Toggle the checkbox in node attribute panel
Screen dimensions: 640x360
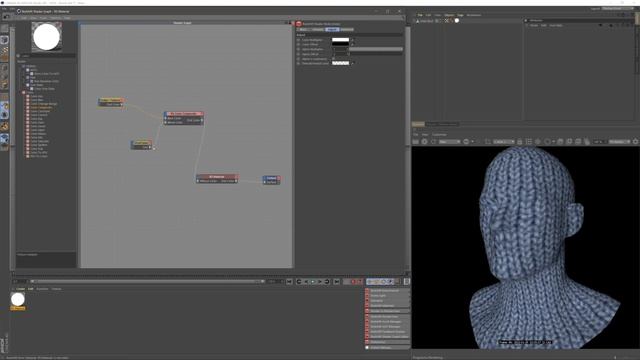click(x=333, y=59)
